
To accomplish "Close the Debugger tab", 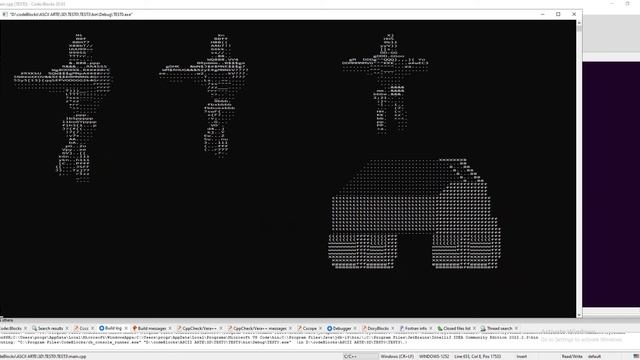I will [x=355, y=328].
